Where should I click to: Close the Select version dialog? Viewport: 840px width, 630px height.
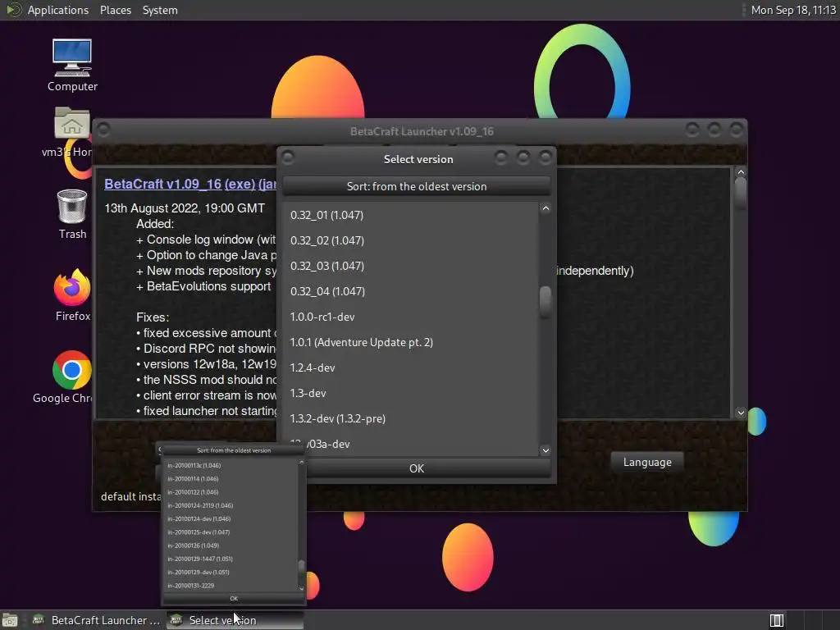point(545,157)
